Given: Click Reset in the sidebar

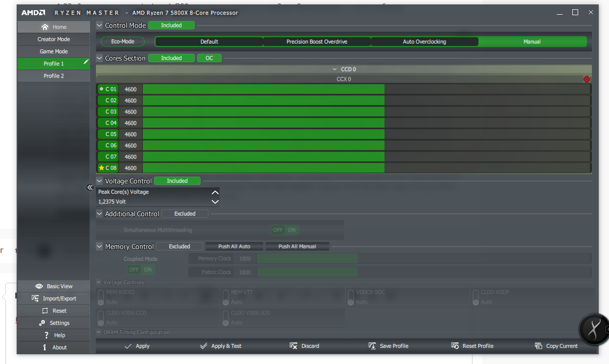Looking at the screenshot, I should [54, 311].
